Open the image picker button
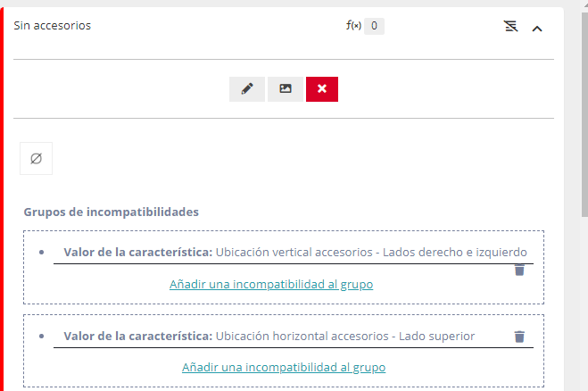588x391 pixels. click(286, 89)
